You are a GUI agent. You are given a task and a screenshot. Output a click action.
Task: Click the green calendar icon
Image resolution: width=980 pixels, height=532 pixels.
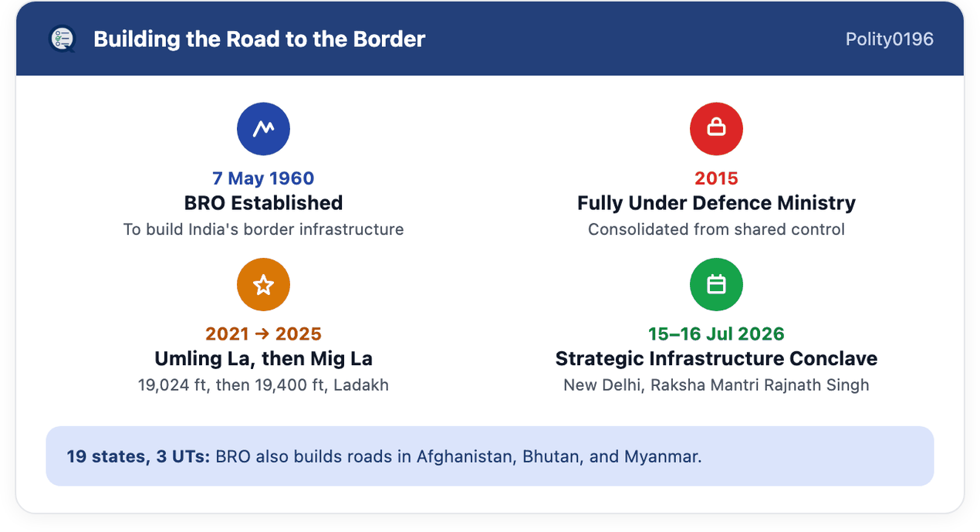tap(716, 285)
